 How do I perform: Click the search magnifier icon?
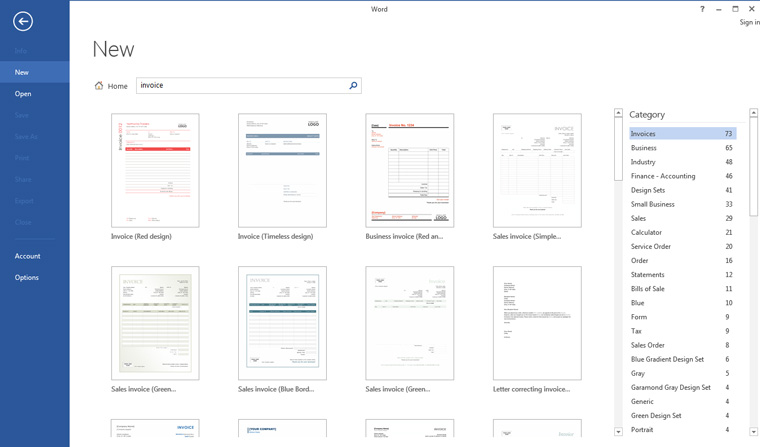click(353, 86)
